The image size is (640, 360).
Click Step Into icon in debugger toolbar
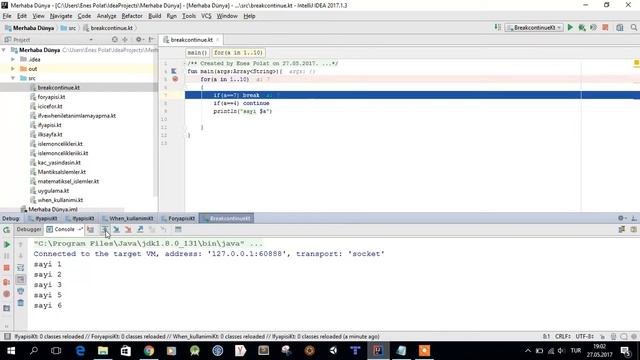tap(116, 229)
